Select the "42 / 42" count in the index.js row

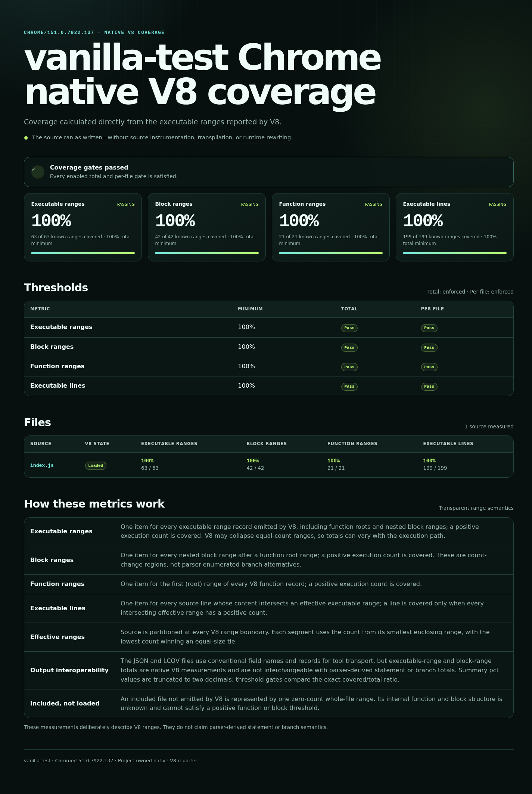pos(255,468)
